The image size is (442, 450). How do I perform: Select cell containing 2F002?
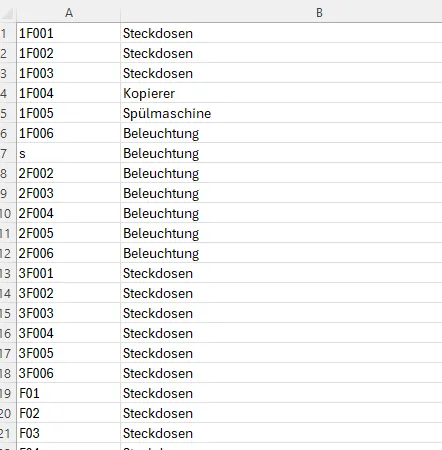[x=68, y=173]
